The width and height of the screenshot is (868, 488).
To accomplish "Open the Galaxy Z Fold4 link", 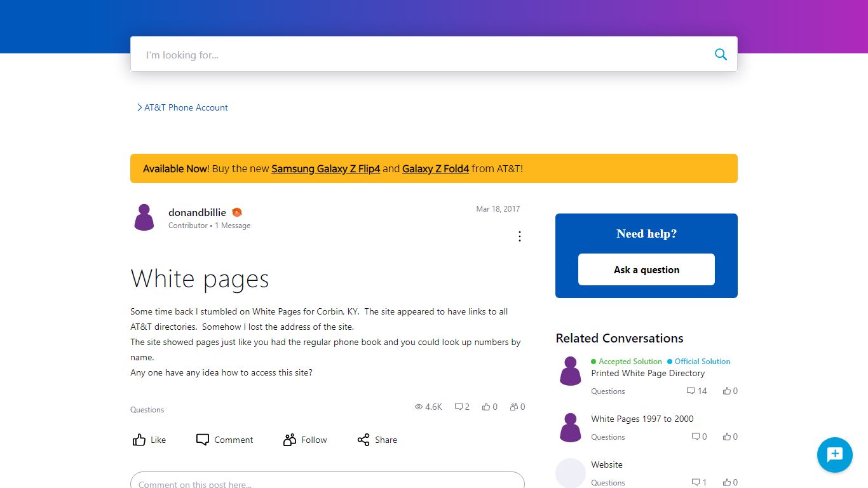I will click(x=435, y=168).
